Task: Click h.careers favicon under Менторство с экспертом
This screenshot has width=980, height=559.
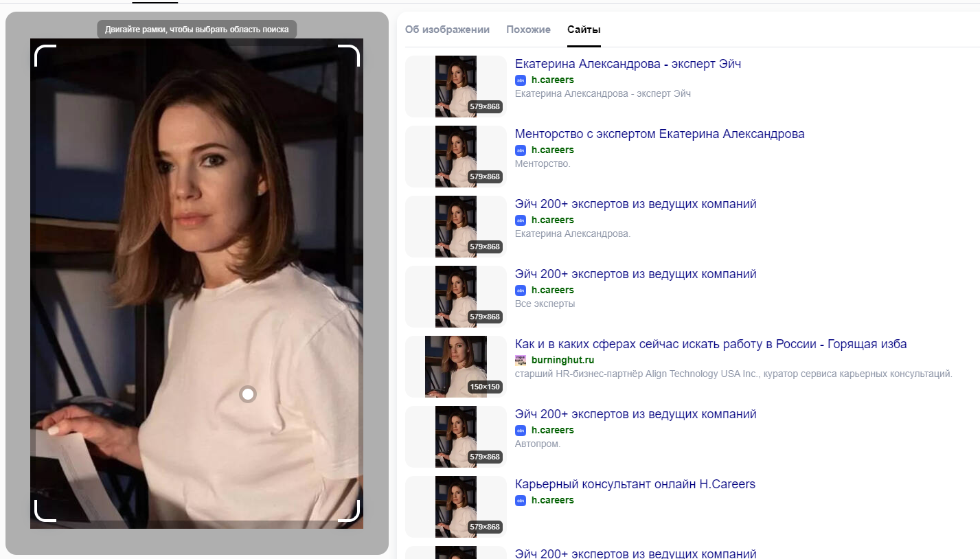Action: (521, 150)
